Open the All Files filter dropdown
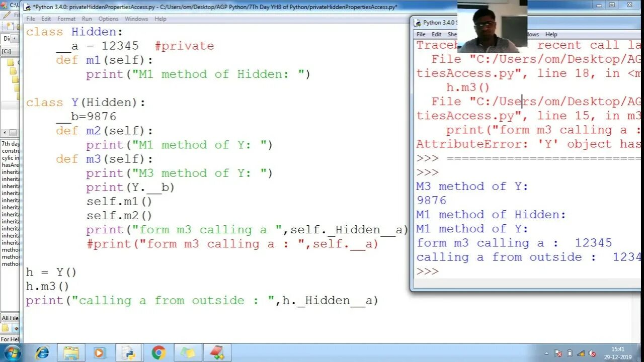This screenshot has height=362, width=644. coord(10,318)
